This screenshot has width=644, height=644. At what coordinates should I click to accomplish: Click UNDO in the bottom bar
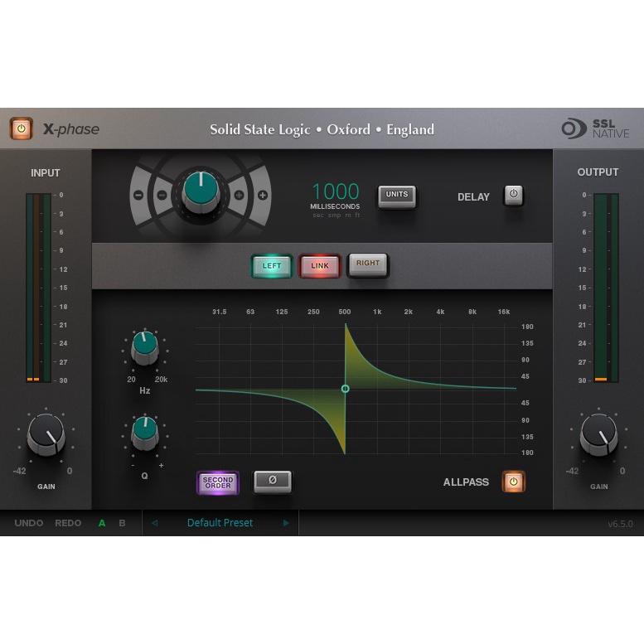click(29, 523)
